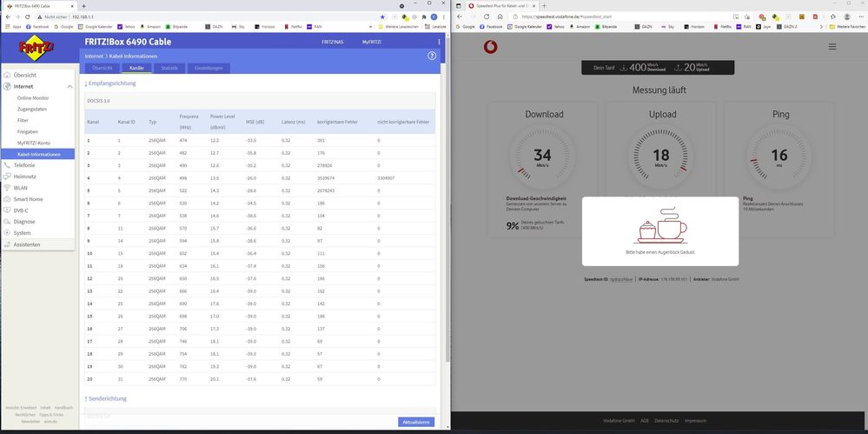Open new tab in Edge window

pyautogui.click(x=544, y=6)
